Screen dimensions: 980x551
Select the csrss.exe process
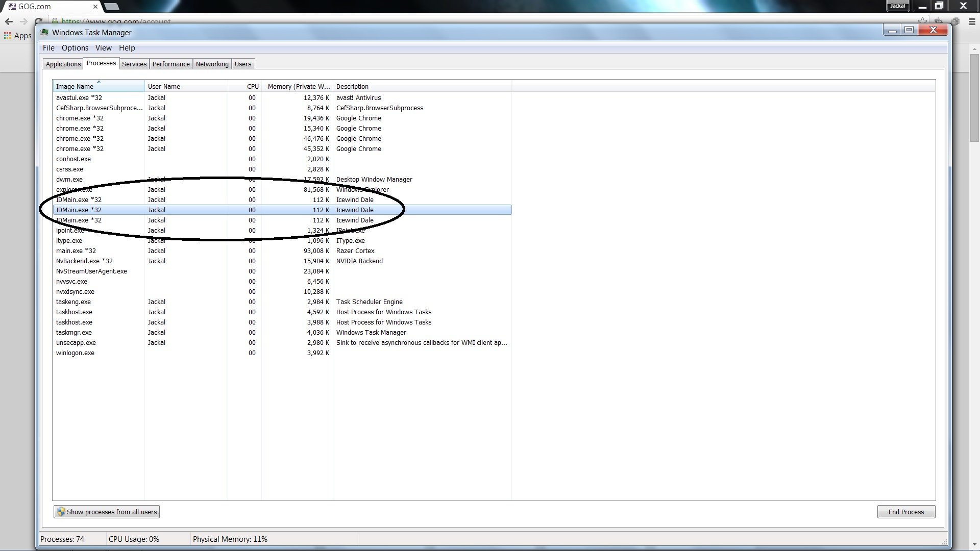tap(282, 169)
